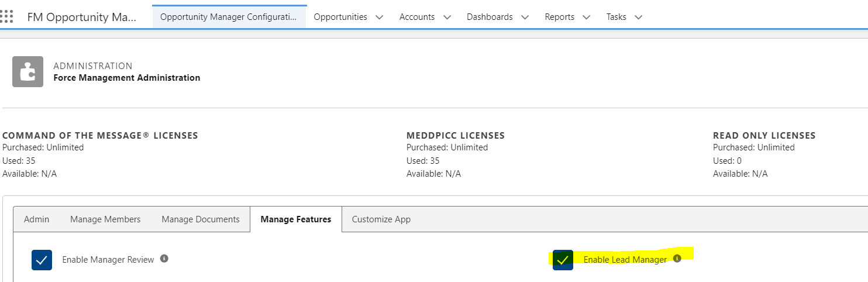Click the FM Opportunity Manager app name
This screenshot has width=868, height=282.
tap(81, 17)
